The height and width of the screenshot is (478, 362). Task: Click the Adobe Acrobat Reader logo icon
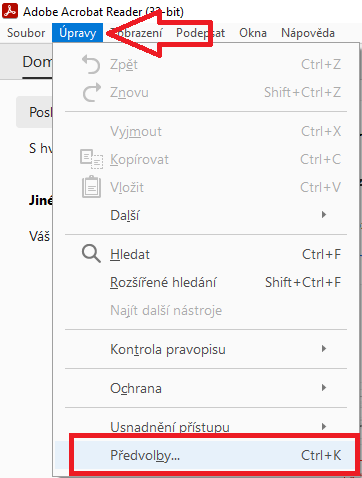[x=10, y=11]
